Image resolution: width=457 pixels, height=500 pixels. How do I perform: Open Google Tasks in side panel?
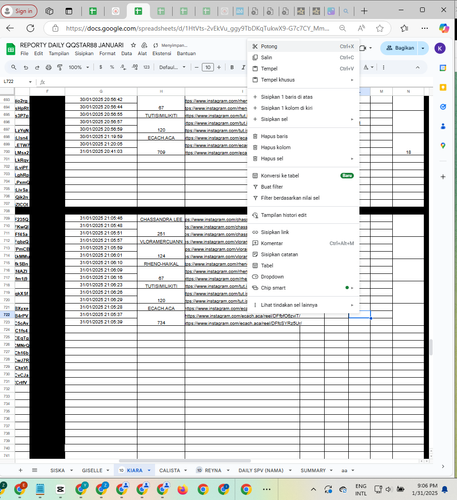443,107
